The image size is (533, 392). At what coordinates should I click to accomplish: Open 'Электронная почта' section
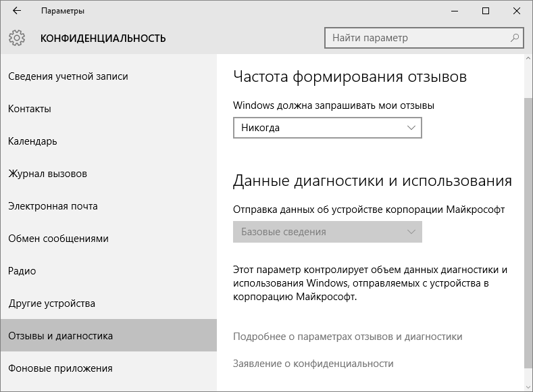[109, 206]
